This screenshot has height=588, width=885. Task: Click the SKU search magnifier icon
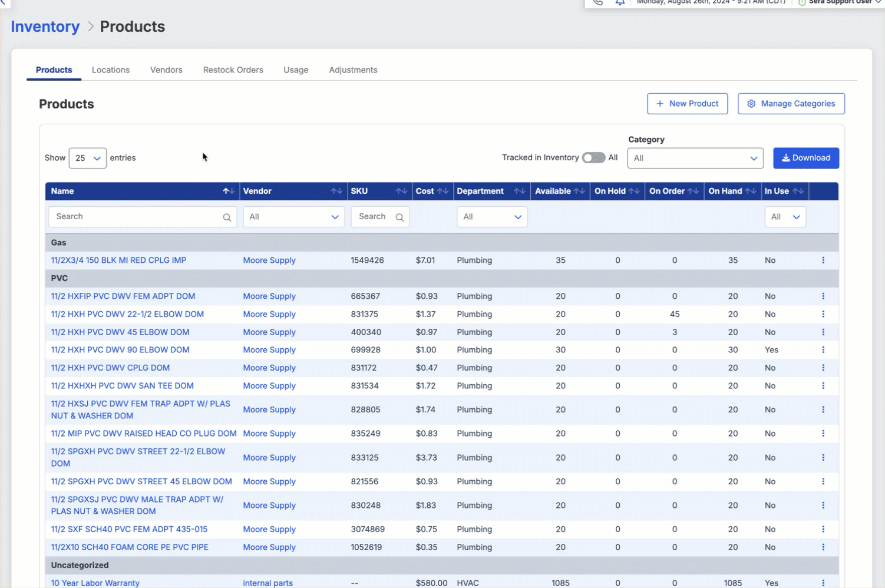[399, 217]
